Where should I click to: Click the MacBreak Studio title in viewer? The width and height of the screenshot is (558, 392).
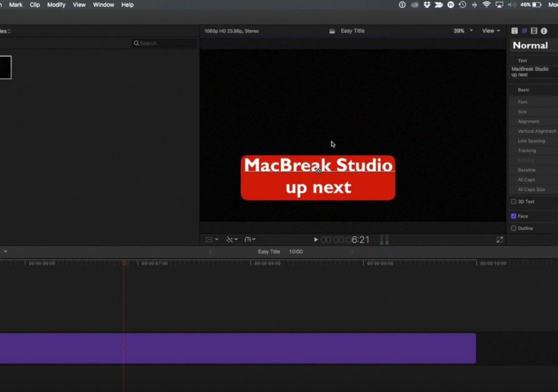click(318, 165)
